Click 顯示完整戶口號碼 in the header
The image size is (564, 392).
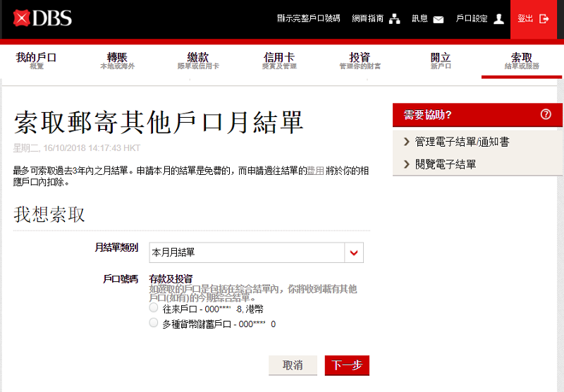(x=308, y=19)
